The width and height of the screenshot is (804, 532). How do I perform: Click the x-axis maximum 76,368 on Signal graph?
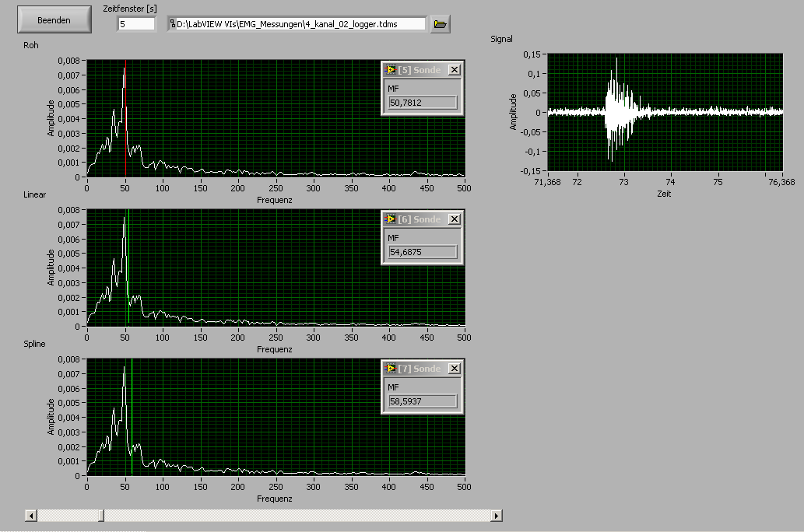tap(781, 182)
